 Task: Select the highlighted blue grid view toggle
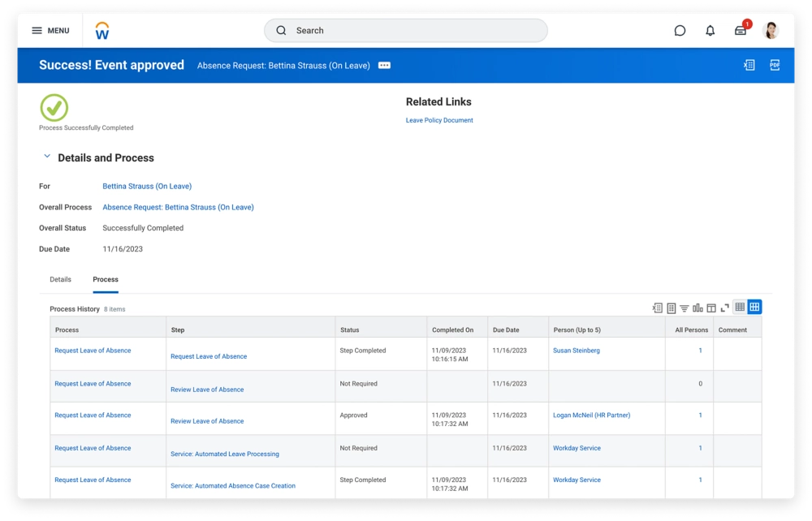(x=754, y=307)
